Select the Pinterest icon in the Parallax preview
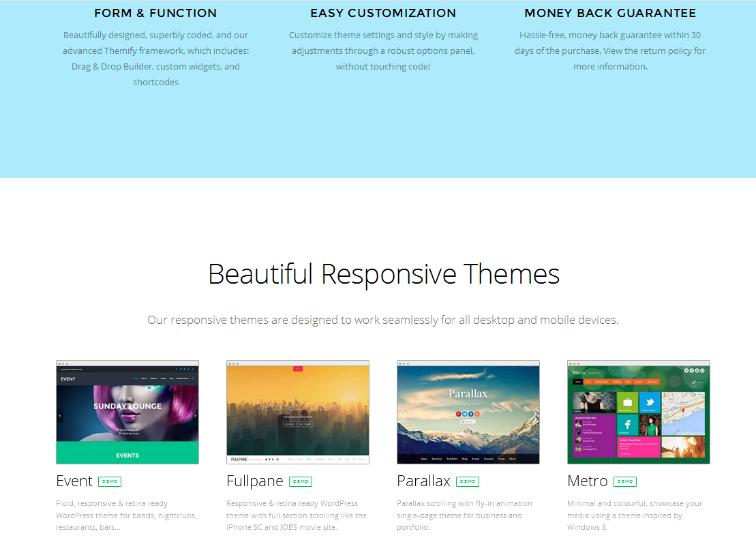 pyautogui.click(x=459, y=415)
